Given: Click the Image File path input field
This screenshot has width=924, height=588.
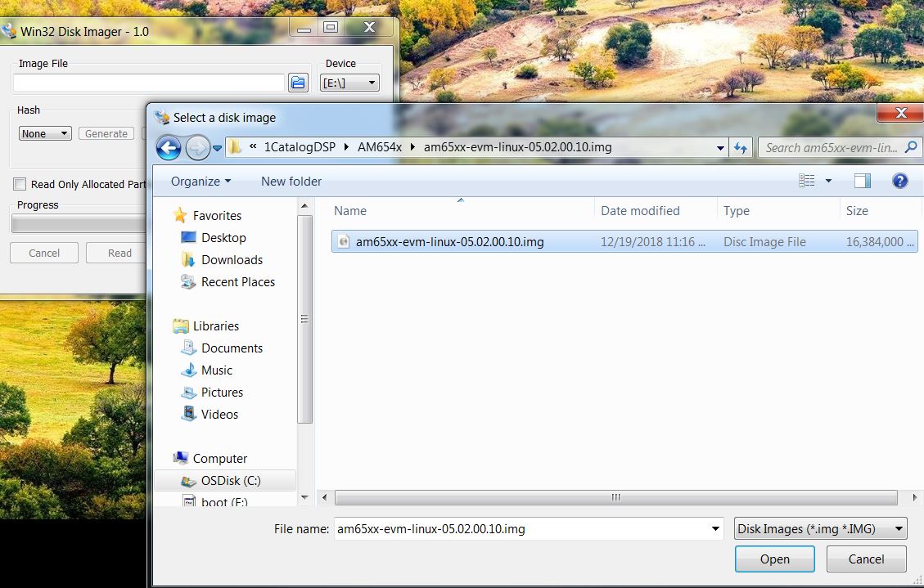Looking at the screenshot, I should click(x=148, y=83).
